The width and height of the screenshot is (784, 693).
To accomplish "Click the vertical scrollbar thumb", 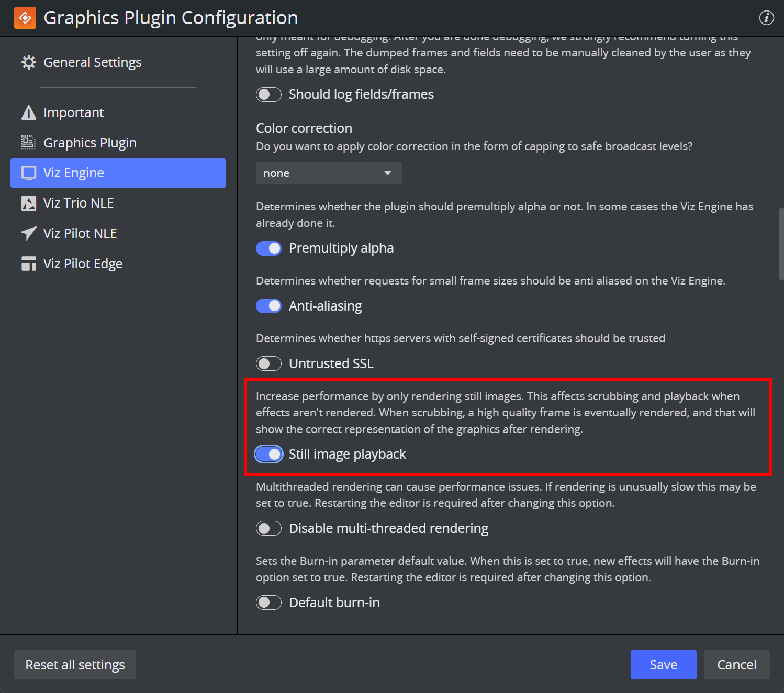I will click(x=781, y=244).
